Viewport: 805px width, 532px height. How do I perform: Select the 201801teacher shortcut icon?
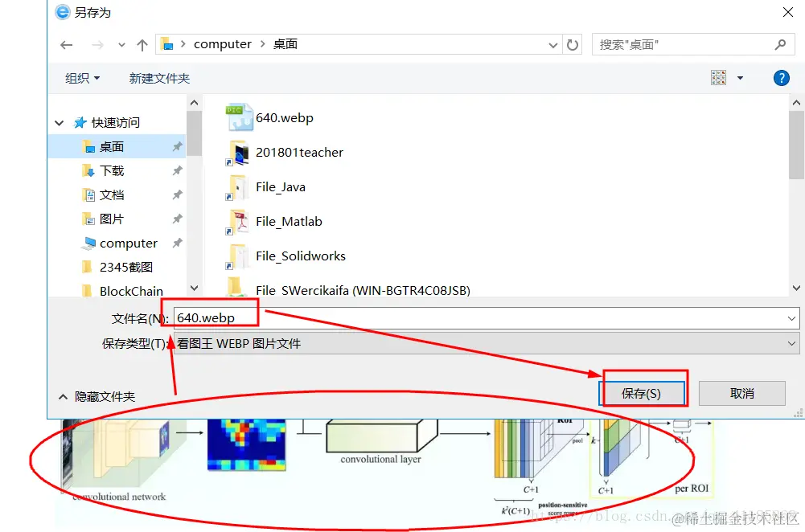238,153
